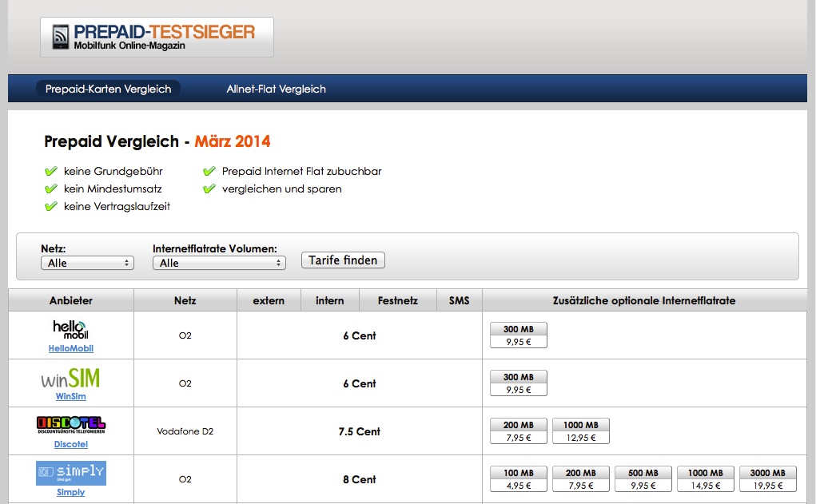816x504 pixels.
Task: Click the Prepaid Vergleich März 2014 heading
Action: [157, 141]
